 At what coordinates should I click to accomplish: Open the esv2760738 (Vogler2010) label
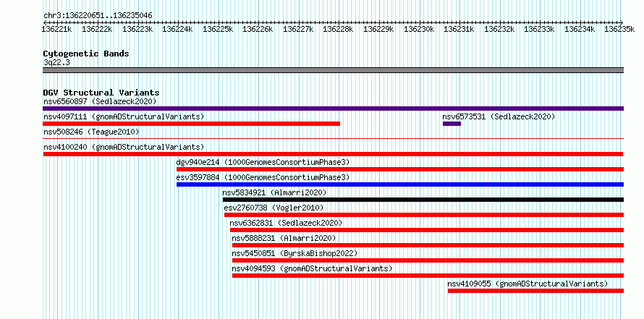pyautogui.click(x=274, y=208)
